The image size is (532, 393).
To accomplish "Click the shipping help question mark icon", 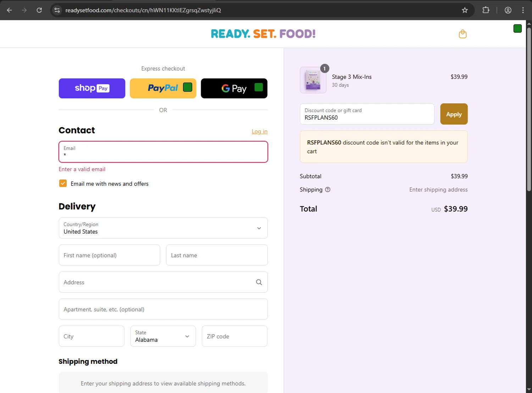I will (328, 190).
